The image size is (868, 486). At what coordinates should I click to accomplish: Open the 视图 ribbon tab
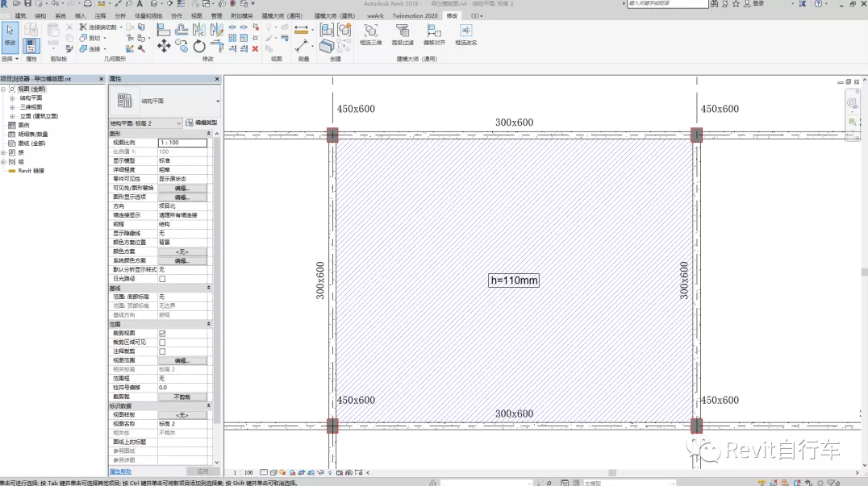click(x=196, y=15)
